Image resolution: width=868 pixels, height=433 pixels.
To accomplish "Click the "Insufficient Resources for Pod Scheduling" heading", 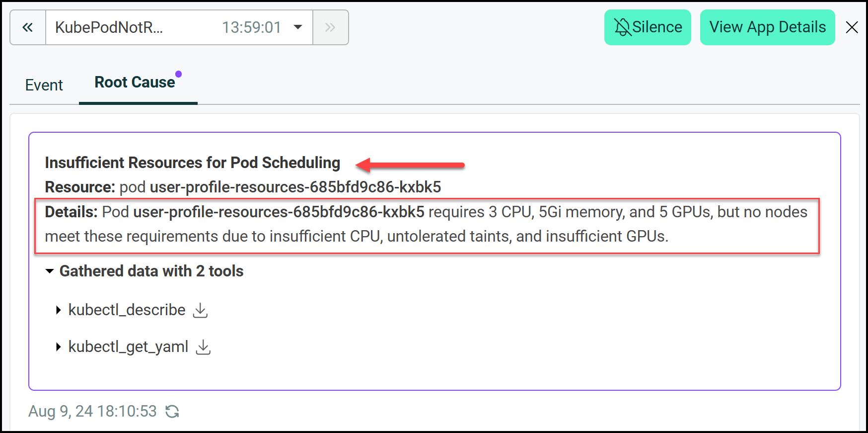I will (193, 163).
